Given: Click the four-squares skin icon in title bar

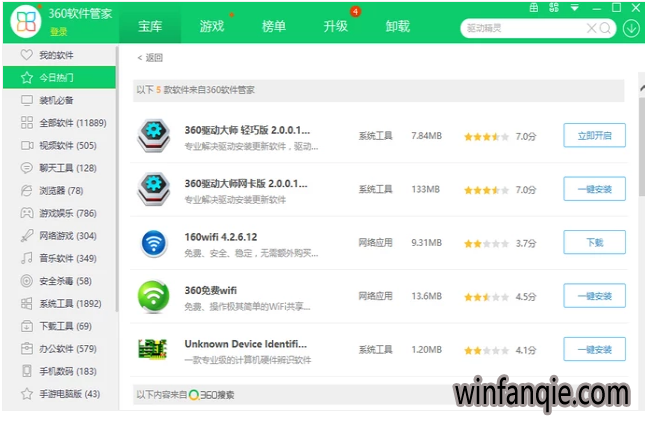Looking at the screenshot, I should click(554, 7).
